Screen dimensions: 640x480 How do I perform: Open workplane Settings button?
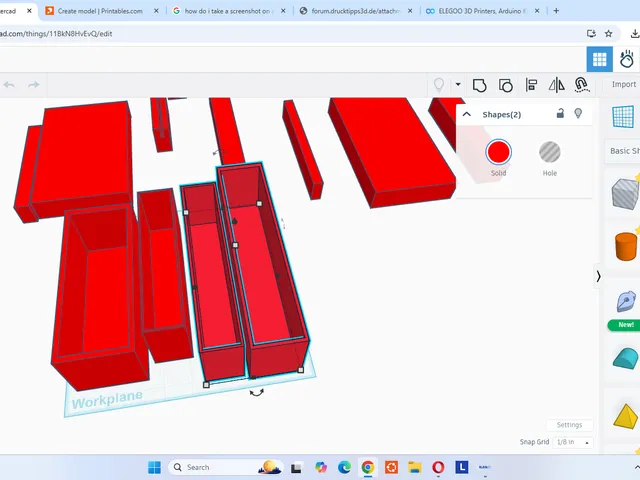(x=569, y=425)
